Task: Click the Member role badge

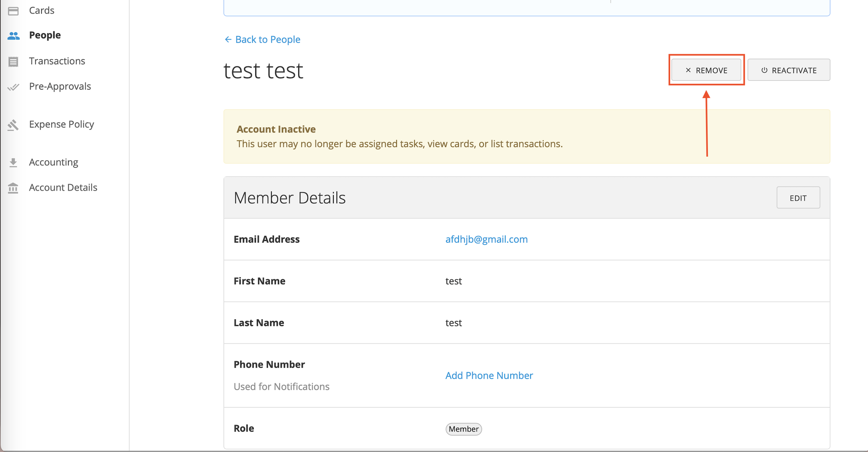Action: [464, 429]
